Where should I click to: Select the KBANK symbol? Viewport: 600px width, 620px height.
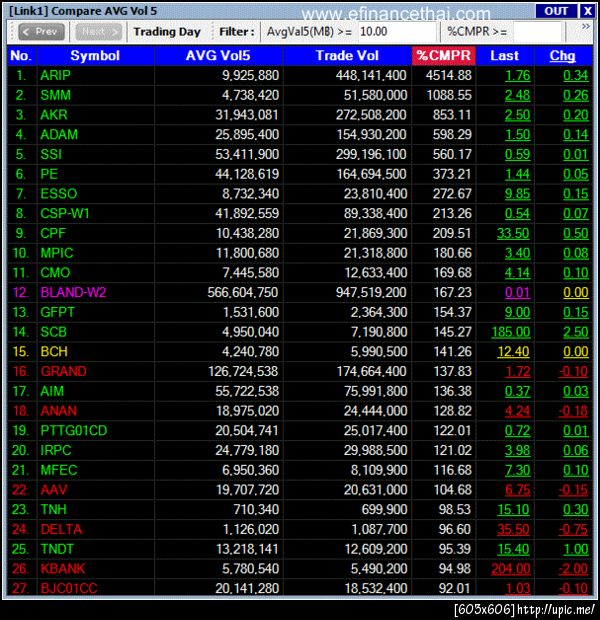click(x=63, y=569)
